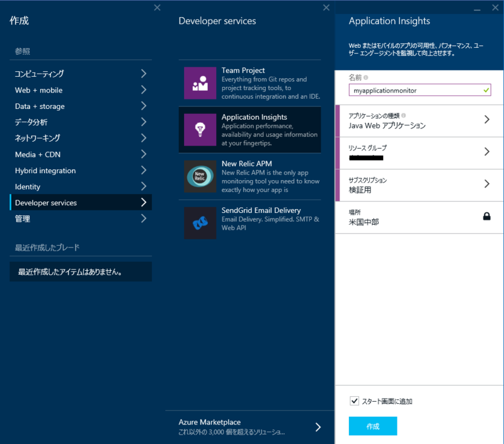
Task: Open SendGrid Email Delivery title
Action: tap(261, 210)
